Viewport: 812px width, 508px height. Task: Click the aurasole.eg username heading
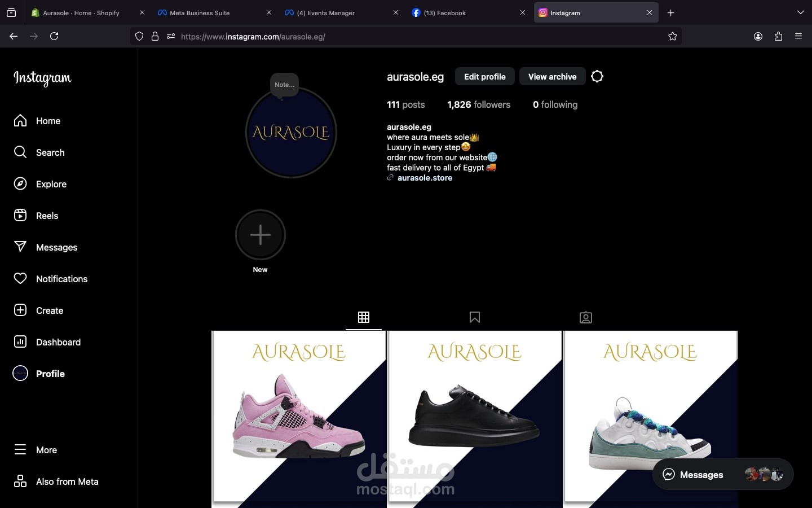pyautogui.click(x=416, y=77)
